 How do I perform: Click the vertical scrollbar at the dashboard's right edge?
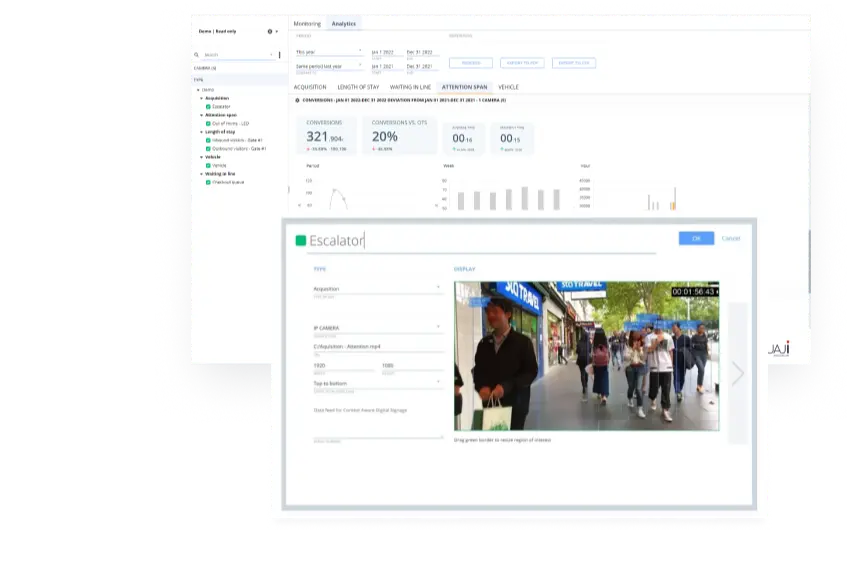(x=809, y=261)
